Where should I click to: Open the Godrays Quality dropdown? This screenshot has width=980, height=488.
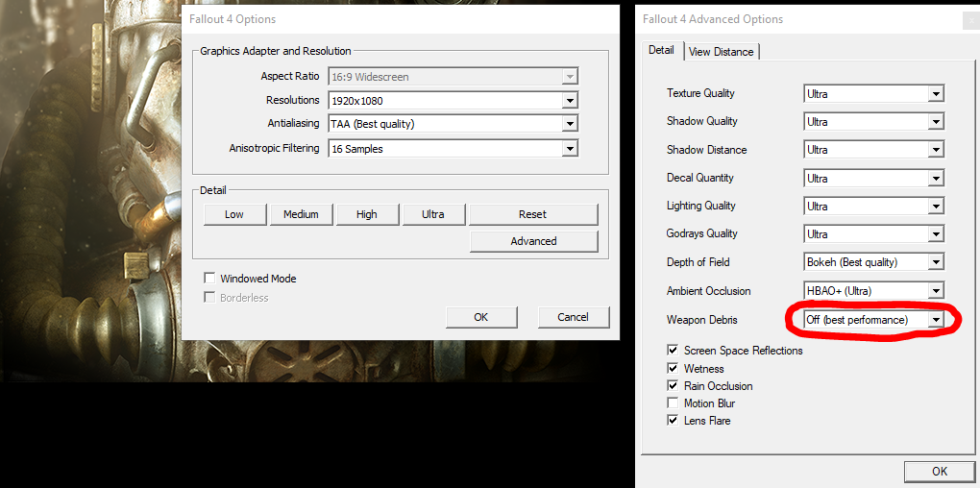pyautogui.click(x=873, y=234)
